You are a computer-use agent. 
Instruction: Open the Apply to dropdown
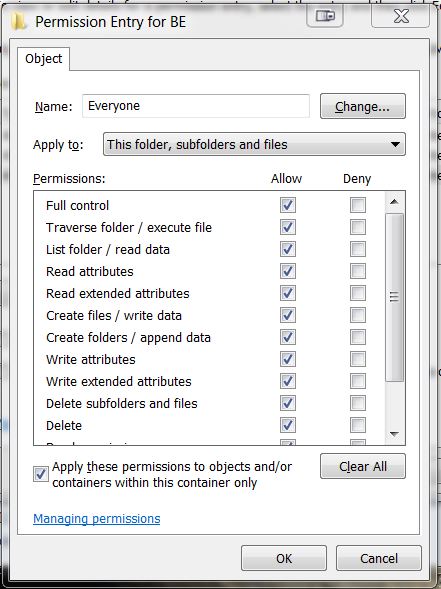coord(254,144)
